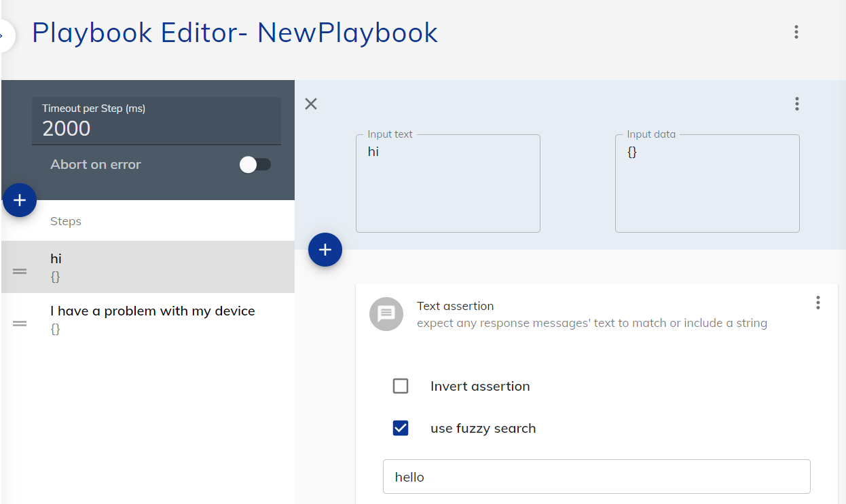Select the 'I have a problem with my device' step
The image size is (846, 504).
(148, 319)
